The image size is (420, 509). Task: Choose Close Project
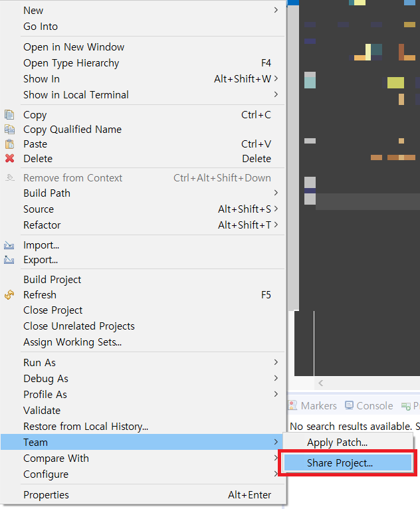point(143,310)
